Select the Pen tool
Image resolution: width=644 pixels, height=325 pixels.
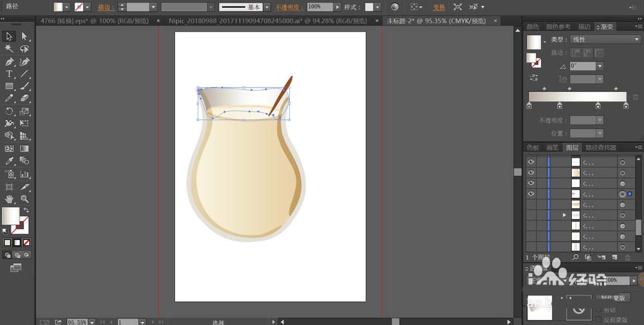pyautogui.click(x=9, y=62)
